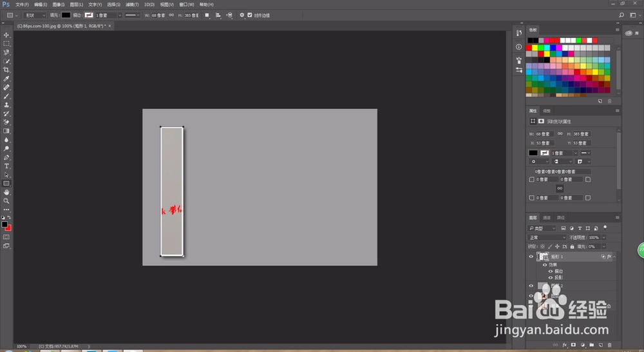Create a new layer from Layers panel

point(600,345)
